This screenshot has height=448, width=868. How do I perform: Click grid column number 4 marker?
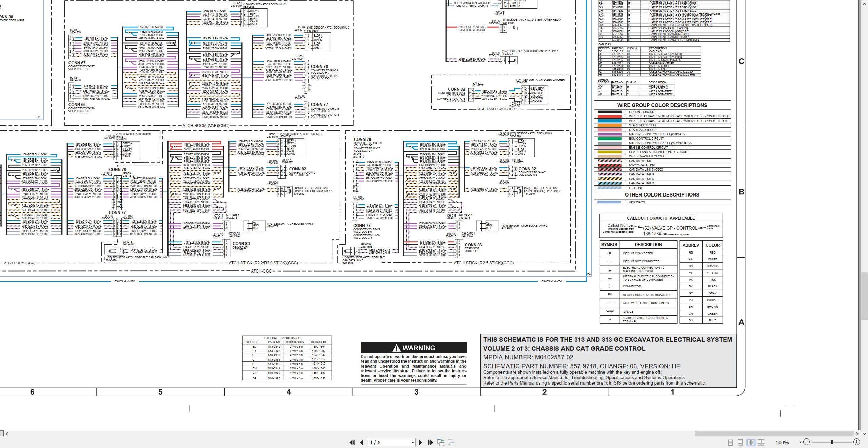pyautogui.click(x=289, y=392)
